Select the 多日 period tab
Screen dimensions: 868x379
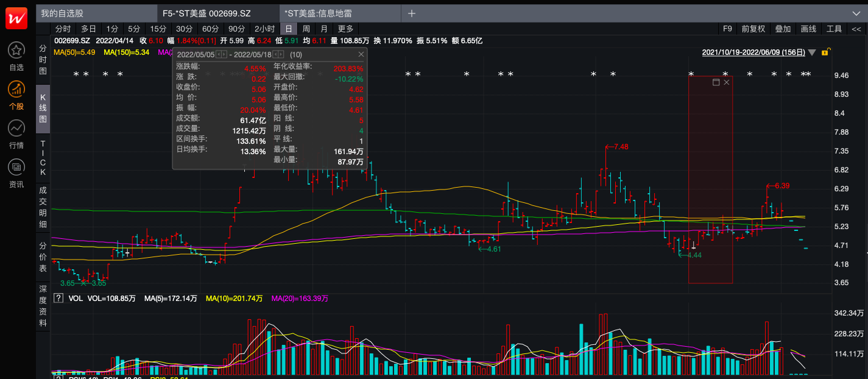[89, 29]
